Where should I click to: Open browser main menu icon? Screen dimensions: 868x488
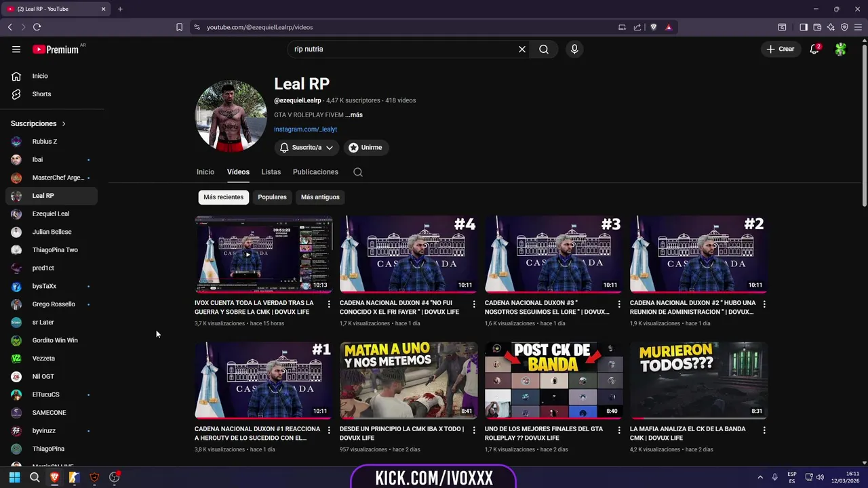coord(858,27)
